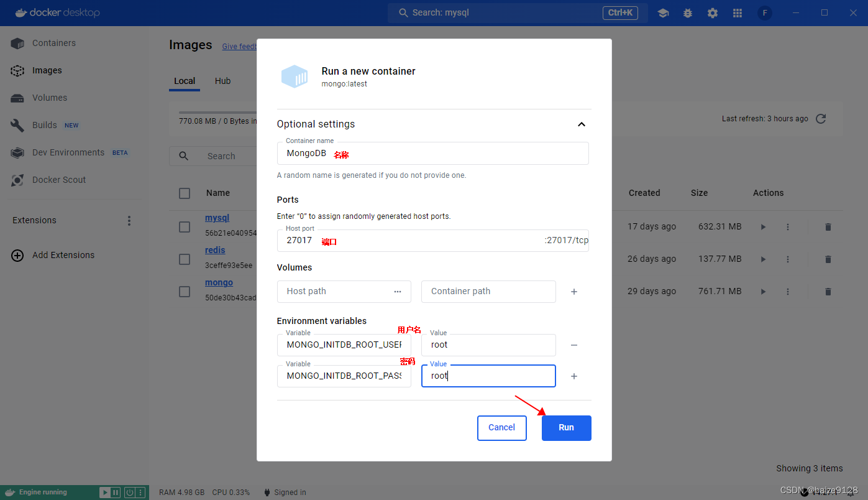The height and width of the screenshot is (500, 868).
Task: Click the engine play icon in status bar
Action: [105, 493]
